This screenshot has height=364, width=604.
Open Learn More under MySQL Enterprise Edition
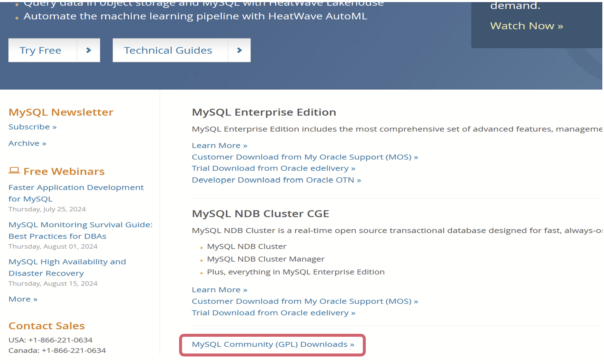coord(219,146)
